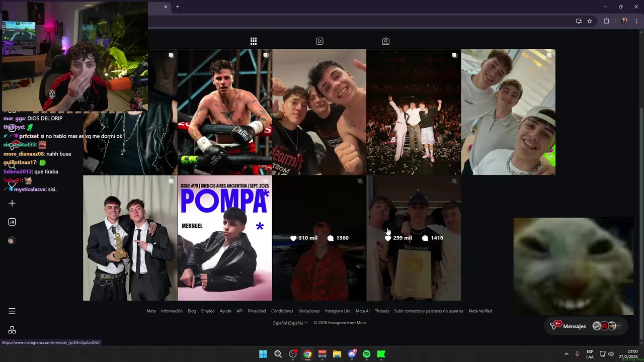Show hidden system tray icons
This screenshot has width=644, height=362.
point(566,354)
